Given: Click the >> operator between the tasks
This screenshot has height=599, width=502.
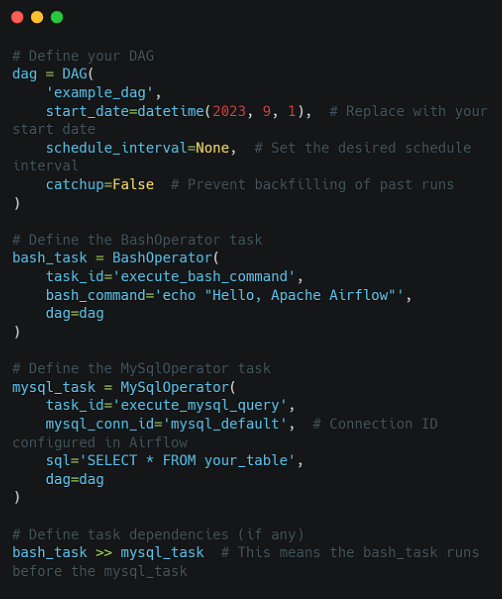Looking at the screenshot, I should click(104, 553).
